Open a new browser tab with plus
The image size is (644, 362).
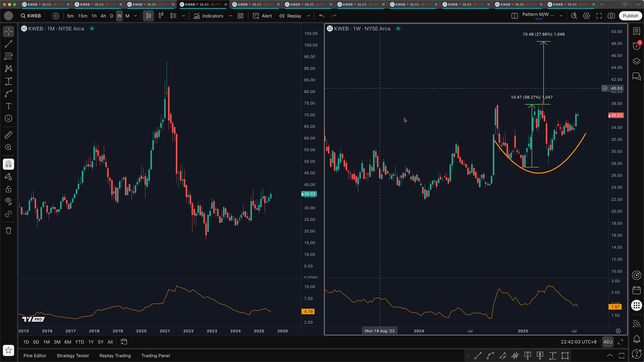[602, 5]
